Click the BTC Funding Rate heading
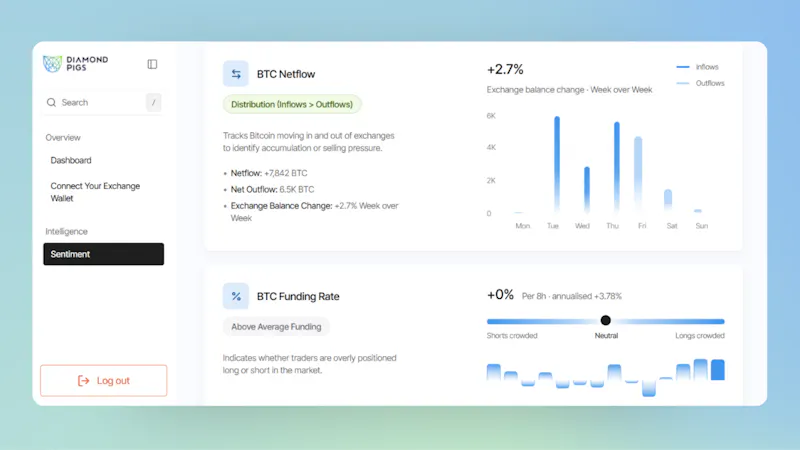800x450 pixels. 298,296
